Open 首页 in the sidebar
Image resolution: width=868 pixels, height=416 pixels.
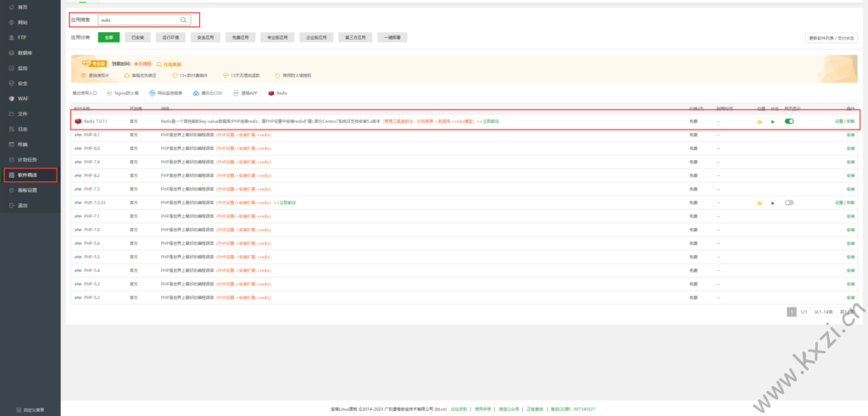point(22,7)
